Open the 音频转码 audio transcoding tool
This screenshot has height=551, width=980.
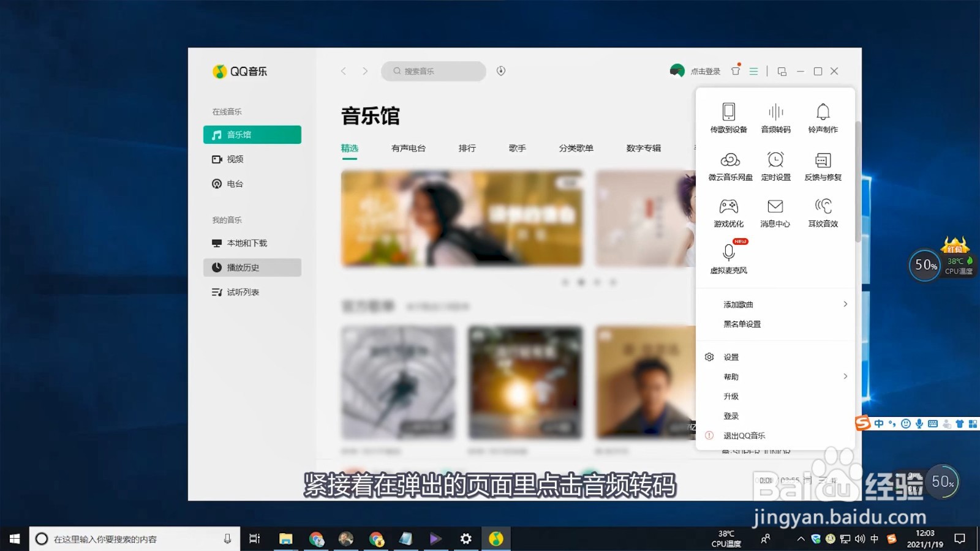pyautogui.click(x=775, y=118)
